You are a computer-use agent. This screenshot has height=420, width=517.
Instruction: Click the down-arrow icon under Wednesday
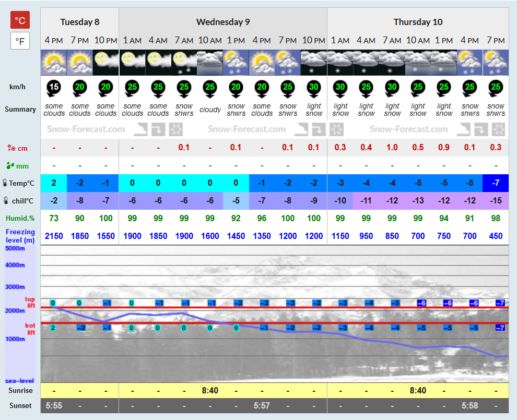point(319,129)
